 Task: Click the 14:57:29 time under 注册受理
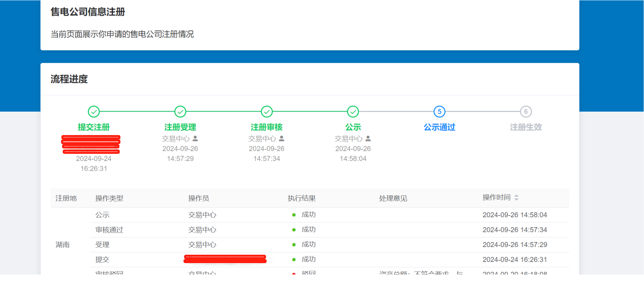[x=180, y=159]
